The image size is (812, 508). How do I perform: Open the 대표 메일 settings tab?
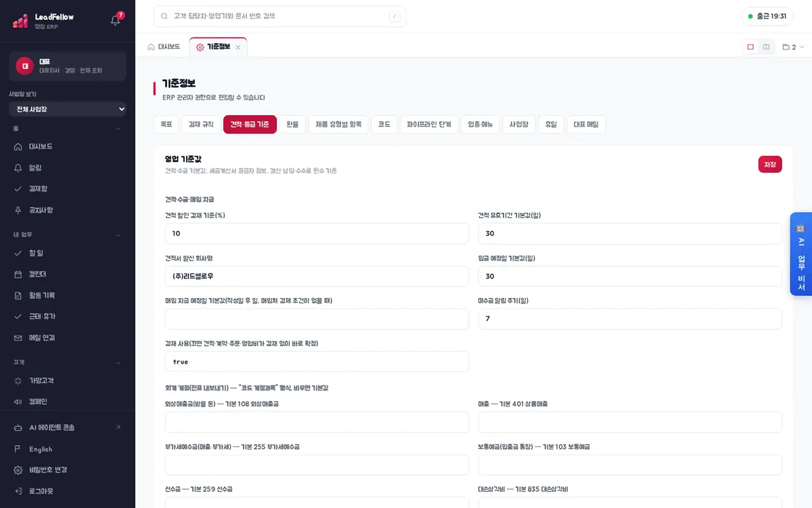click(586, 125)
